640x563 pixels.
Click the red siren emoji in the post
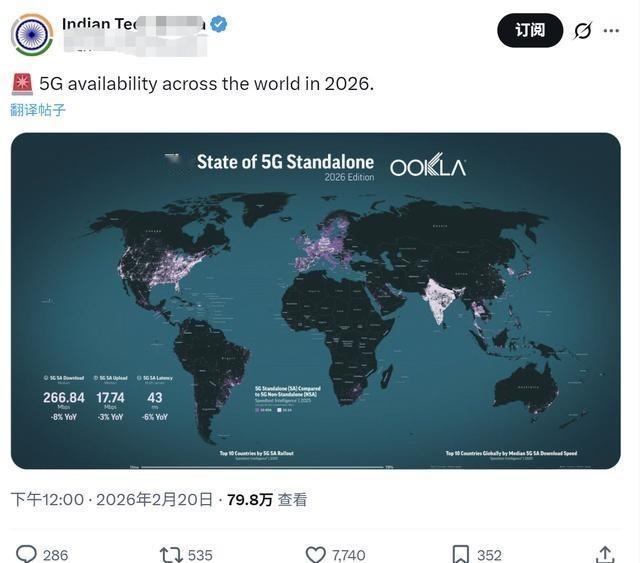click(x=22, y=84)
